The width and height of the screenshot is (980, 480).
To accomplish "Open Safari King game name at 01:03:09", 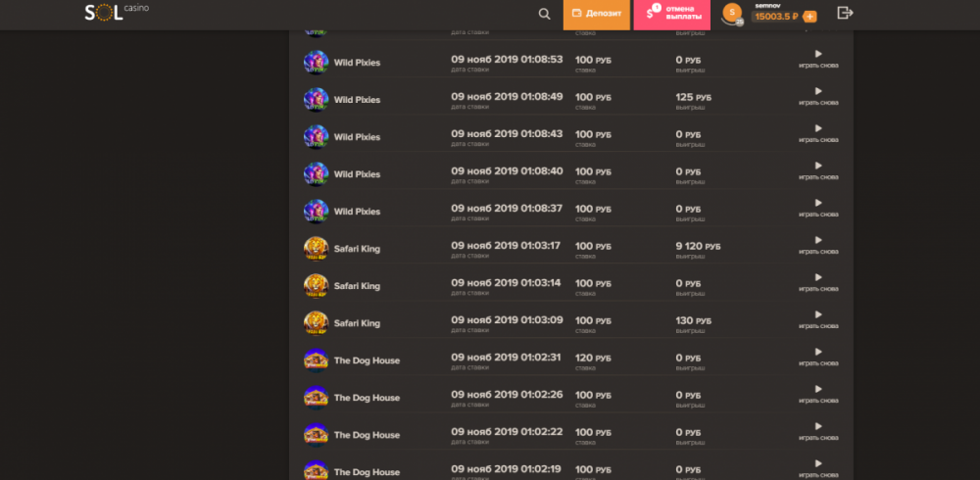I will [x=357, y=323].
